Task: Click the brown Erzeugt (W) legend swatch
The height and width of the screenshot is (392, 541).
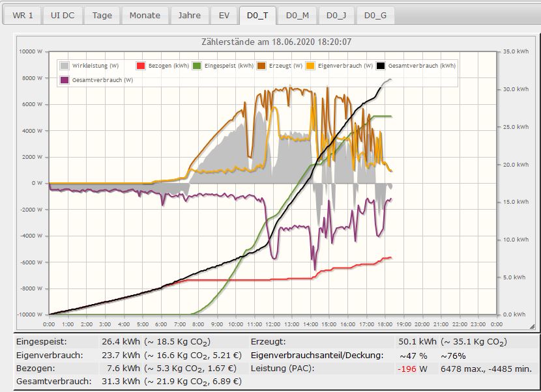Action: 262,66
